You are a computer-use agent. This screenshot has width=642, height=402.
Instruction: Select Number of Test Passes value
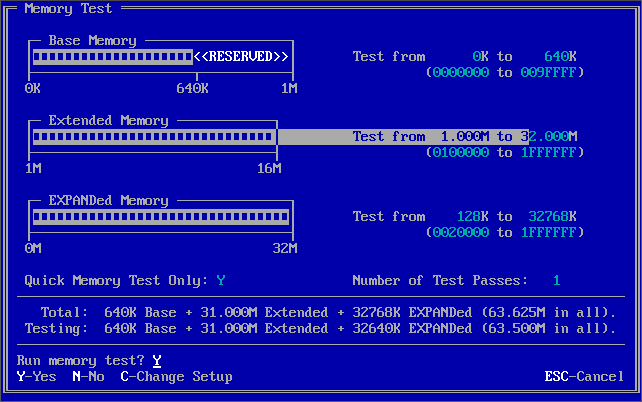tap(556, 281)
